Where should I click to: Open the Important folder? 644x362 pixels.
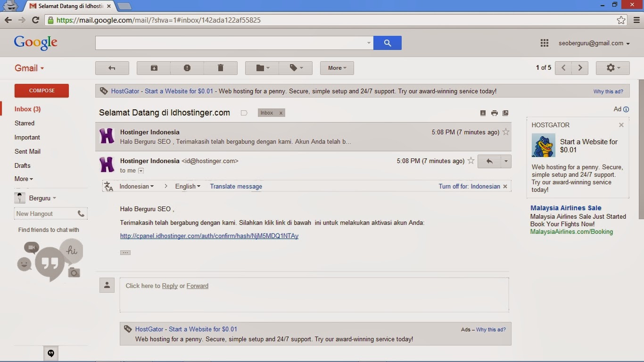click(27, 137)
